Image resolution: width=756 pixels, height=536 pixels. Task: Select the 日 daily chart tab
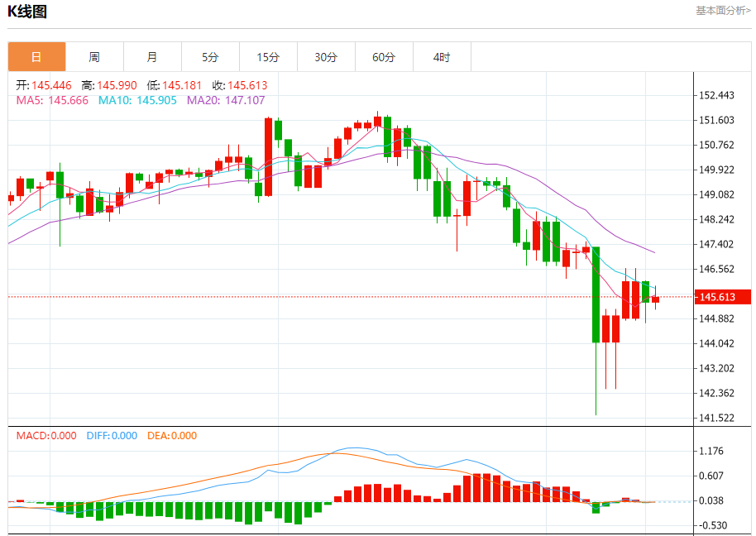[x=36, y=57]
